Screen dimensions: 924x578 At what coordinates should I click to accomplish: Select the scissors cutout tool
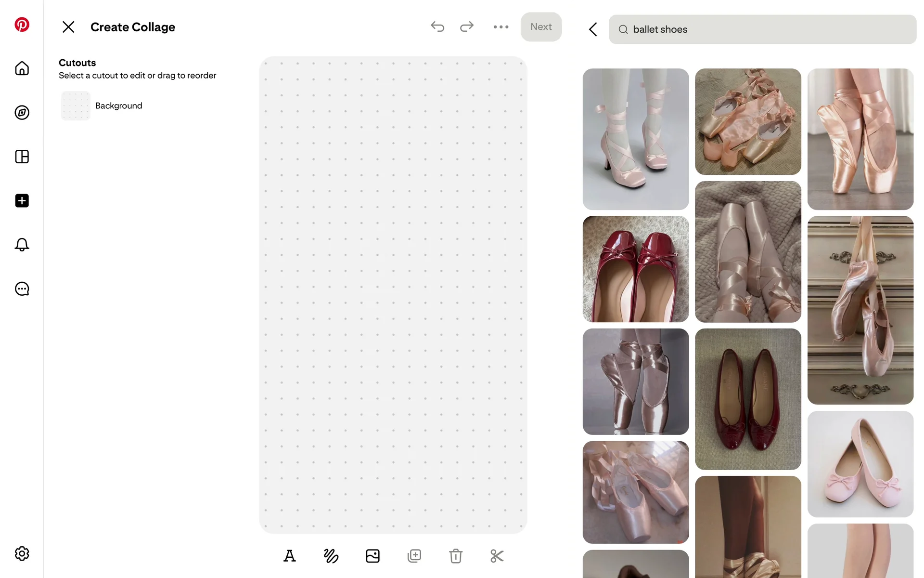(x=497, y=556)
